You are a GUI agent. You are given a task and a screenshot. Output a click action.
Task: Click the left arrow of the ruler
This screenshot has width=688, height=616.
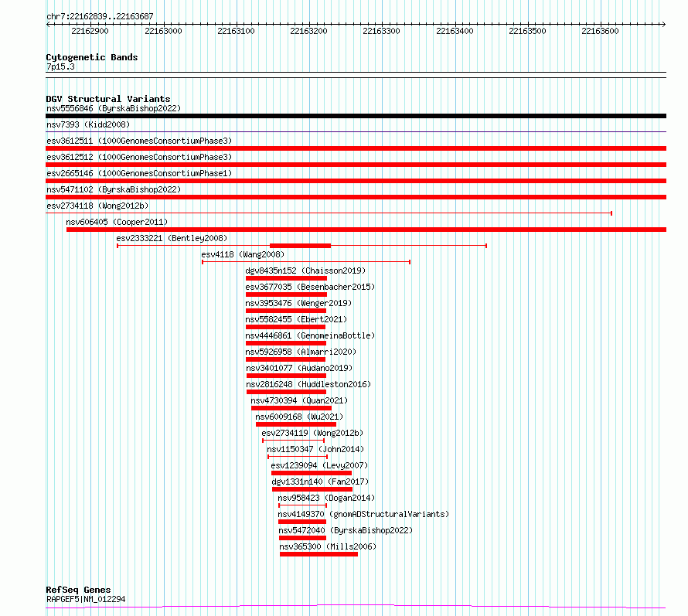click(x=48, y=25)
